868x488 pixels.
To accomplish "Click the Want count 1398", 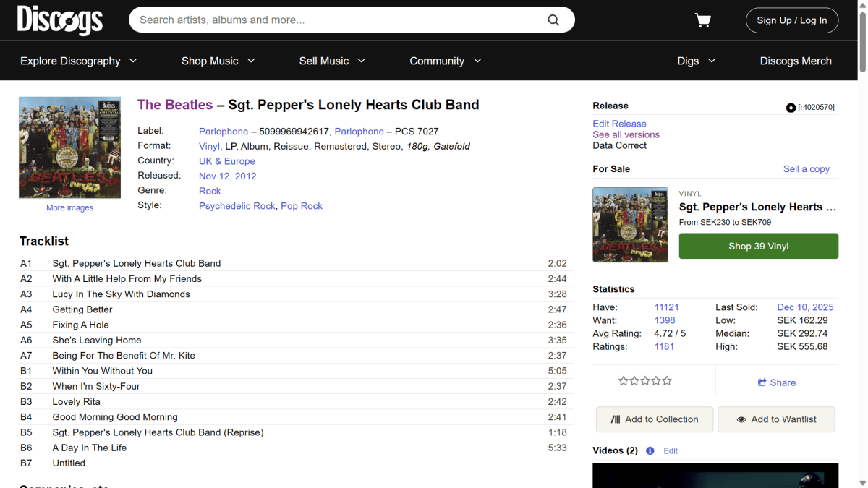I will 665,320.
